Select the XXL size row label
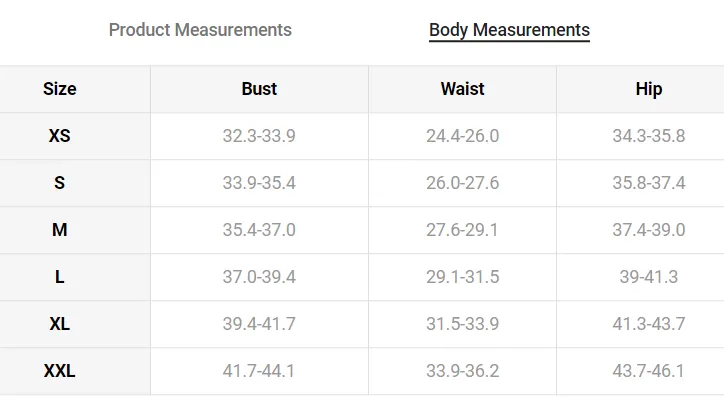This screenshot has height=397, width=724. (60, 371)
